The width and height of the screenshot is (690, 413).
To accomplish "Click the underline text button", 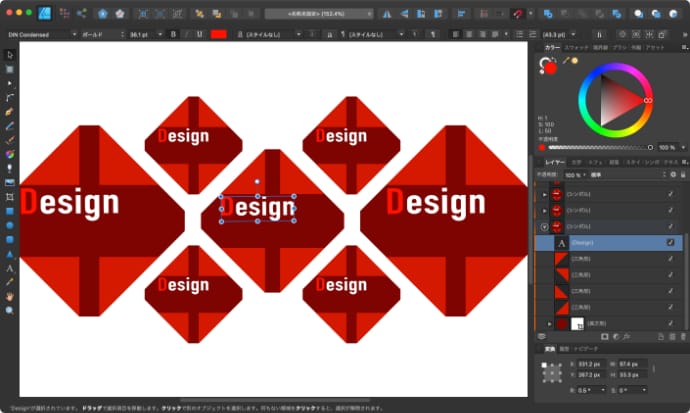I will [x=200, y=34].
